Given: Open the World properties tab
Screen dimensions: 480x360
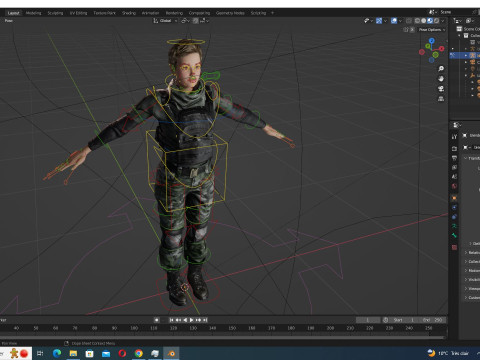Looking at the screenshot, I should coord(454,186).
